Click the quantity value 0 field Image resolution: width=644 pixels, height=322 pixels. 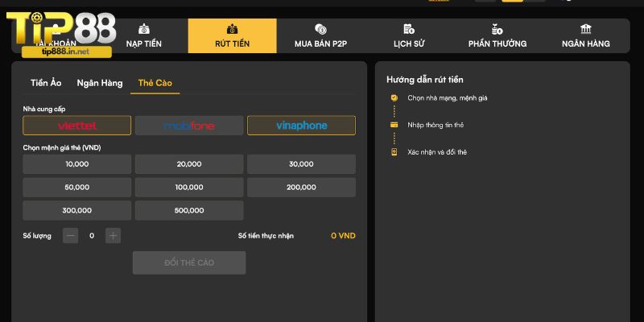point(92,236)
